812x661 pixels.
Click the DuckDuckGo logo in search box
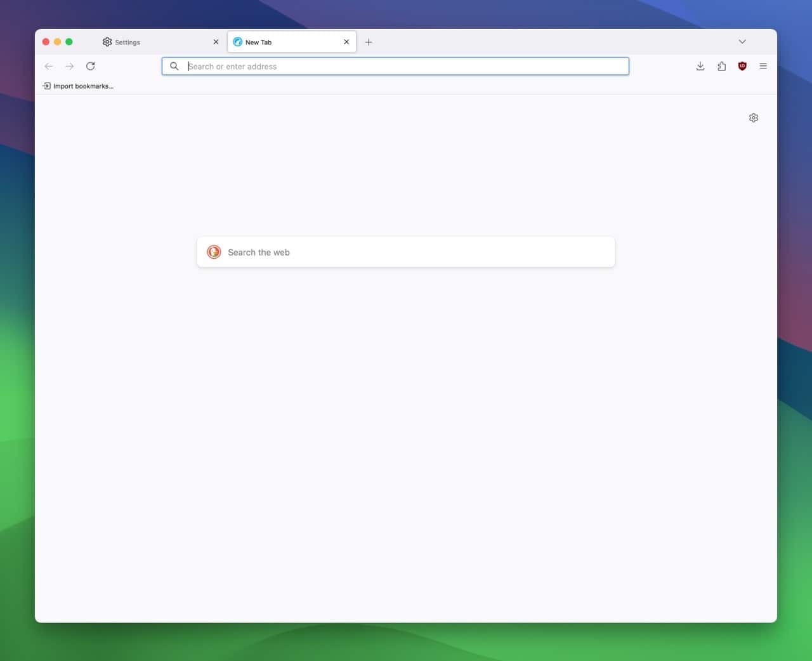point(214,252)
